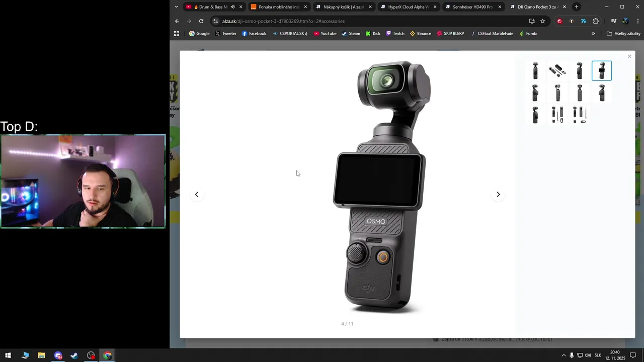
Task: Open the Chrome profile avatar
Action: click(x=625, y=21)
